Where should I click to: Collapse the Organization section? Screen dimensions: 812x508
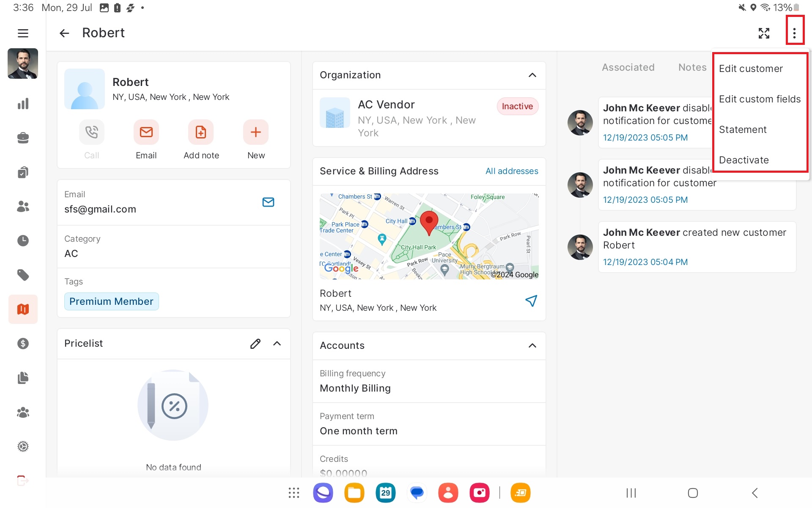tap(532, 75)
